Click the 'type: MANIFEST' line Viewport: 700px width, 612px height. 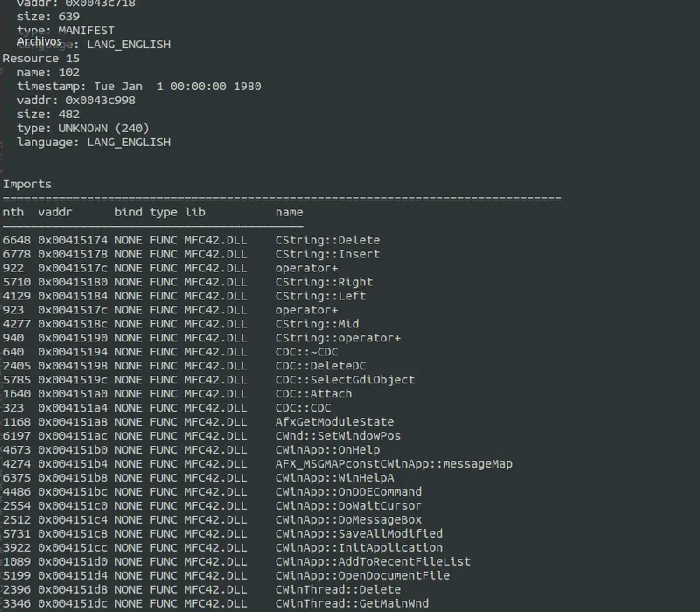(66, 31)
